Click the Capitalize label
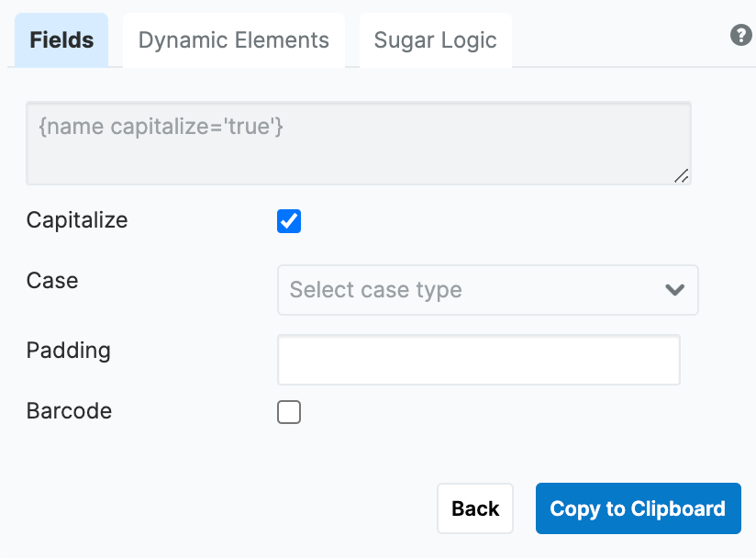Screen dimensions: 756x558 pos(76,220)
